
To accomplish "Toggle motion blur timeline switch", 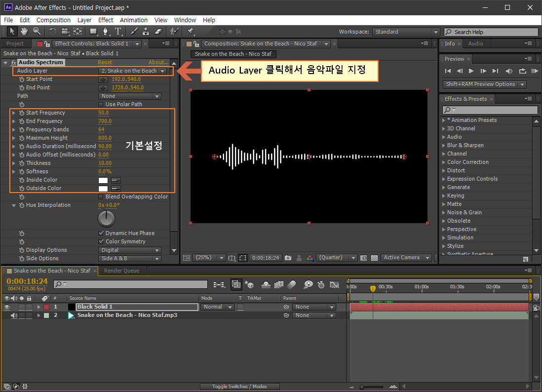I will 292,284.
